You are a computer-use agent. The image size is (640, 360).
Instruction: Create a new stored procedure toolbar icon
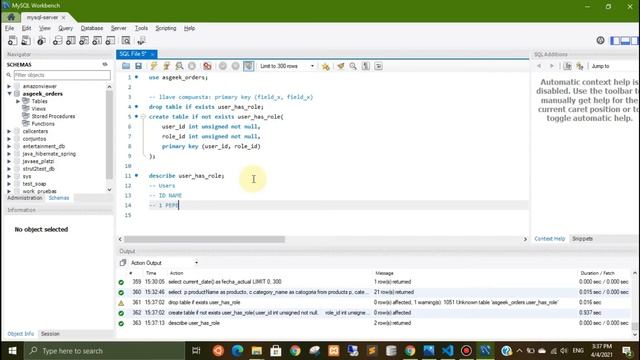(x=97, y=40)
